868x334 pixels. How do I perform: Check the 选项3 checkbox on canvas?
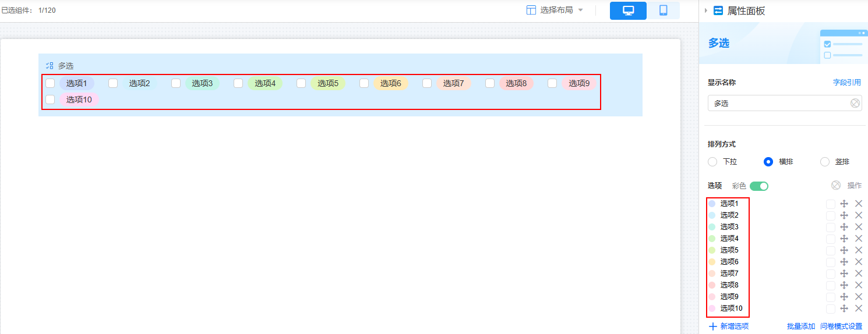click(x=176, y=83)
